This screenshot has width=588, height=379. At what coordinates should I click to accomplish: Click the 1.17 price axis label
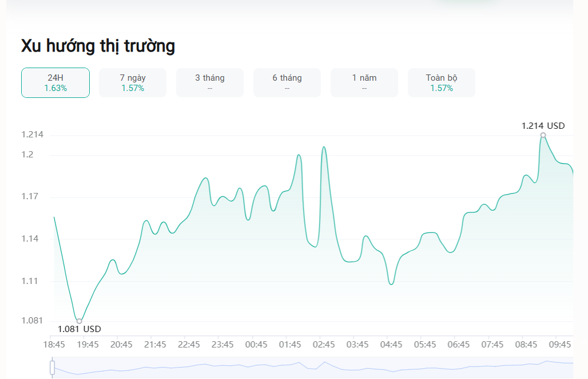click(x=30, y=196)
